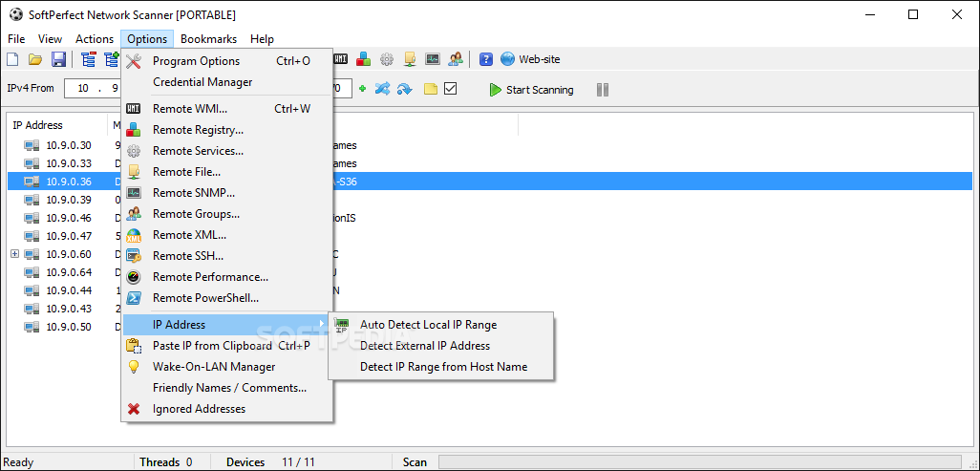Click the blue Help question mark icon
Viewport: 980px width, 471px height.
click(x=486, y=59)
